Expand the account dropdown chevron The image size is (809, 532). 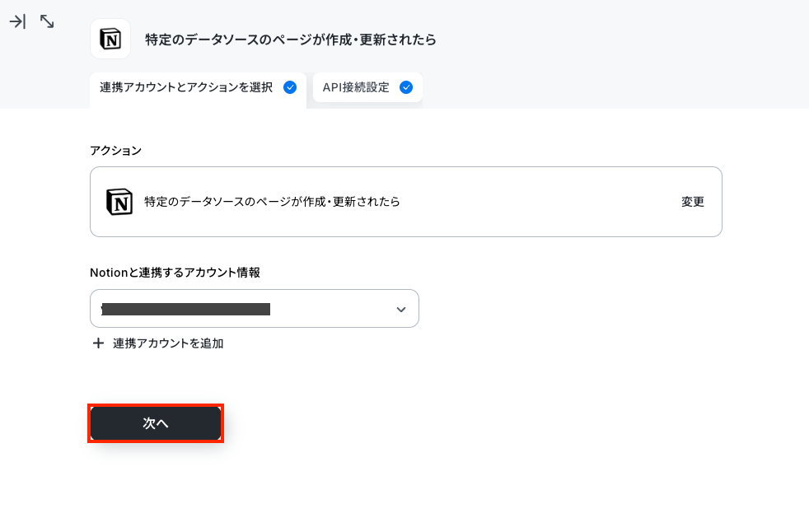401,310
